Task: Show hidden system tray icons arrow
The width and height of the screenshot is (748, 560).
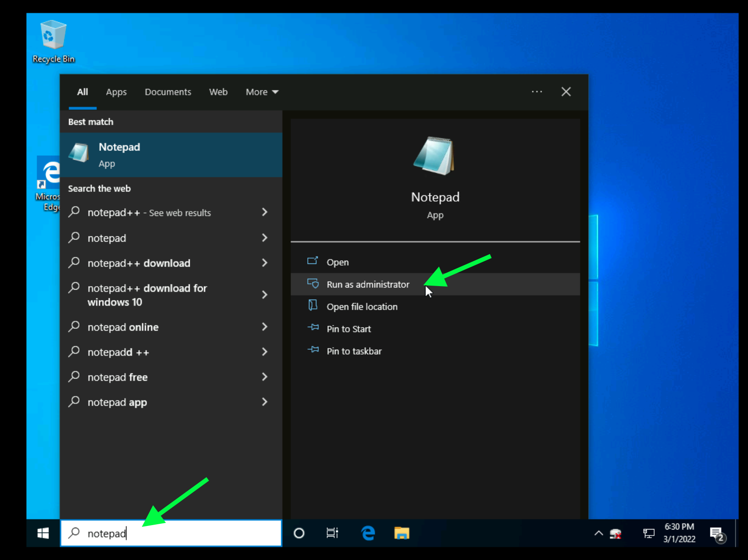Action: pyautogui.click(x=599, y=533)
